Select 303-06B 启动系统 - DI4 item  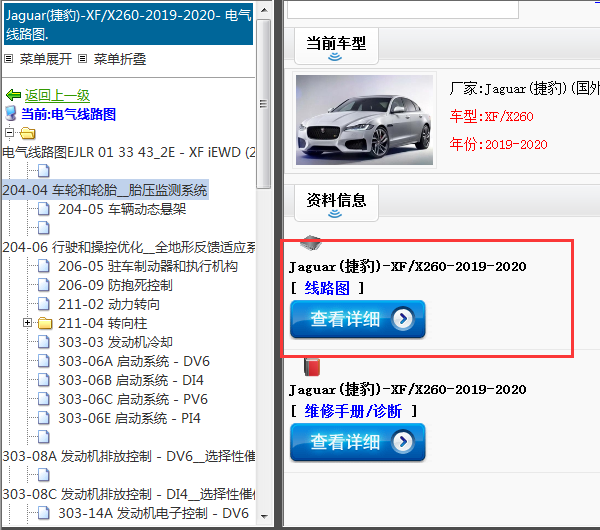(130, 380)
